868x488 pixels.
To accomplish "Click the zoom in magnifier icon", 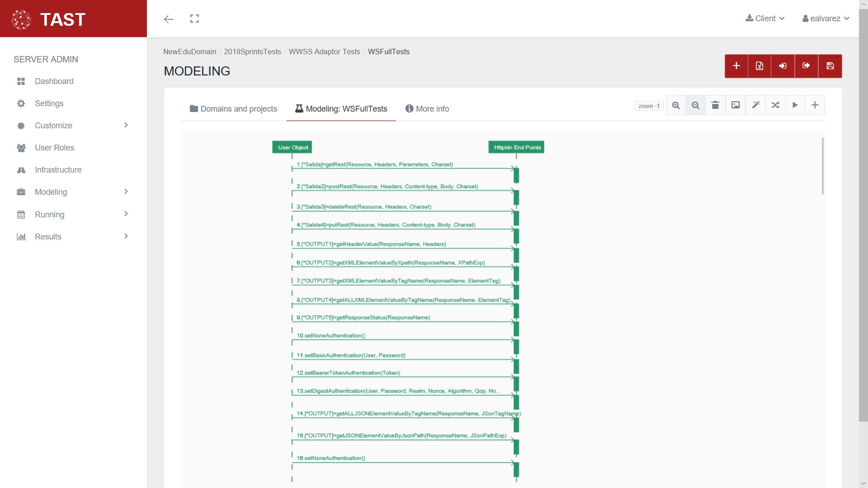I will pyautogui.click(x=676, y=105).
